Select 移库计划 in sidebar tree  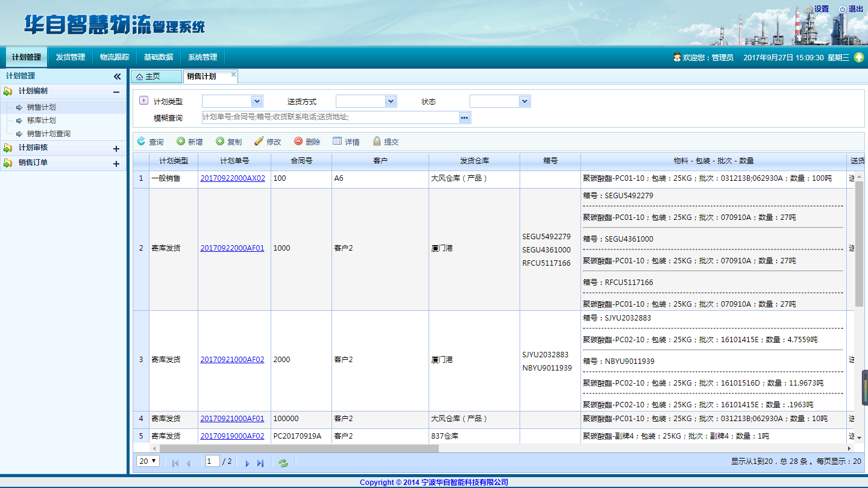[x=42, y=120]
